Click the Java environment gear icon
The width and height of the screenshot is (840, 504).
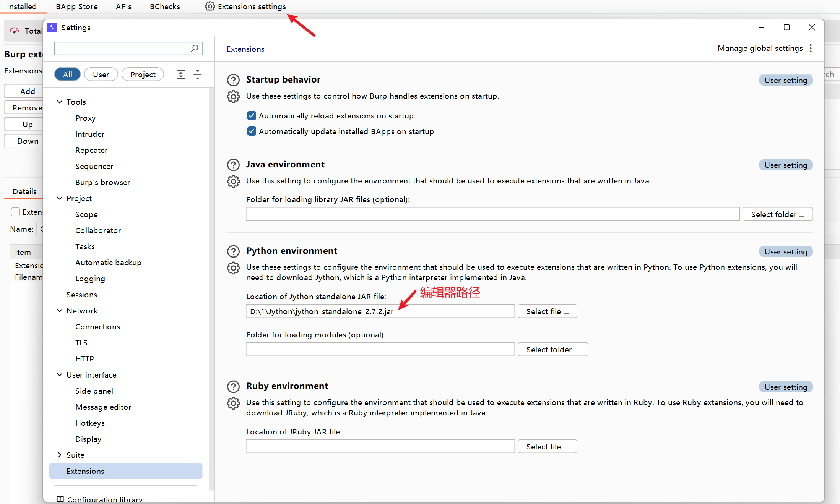[233, 181]
